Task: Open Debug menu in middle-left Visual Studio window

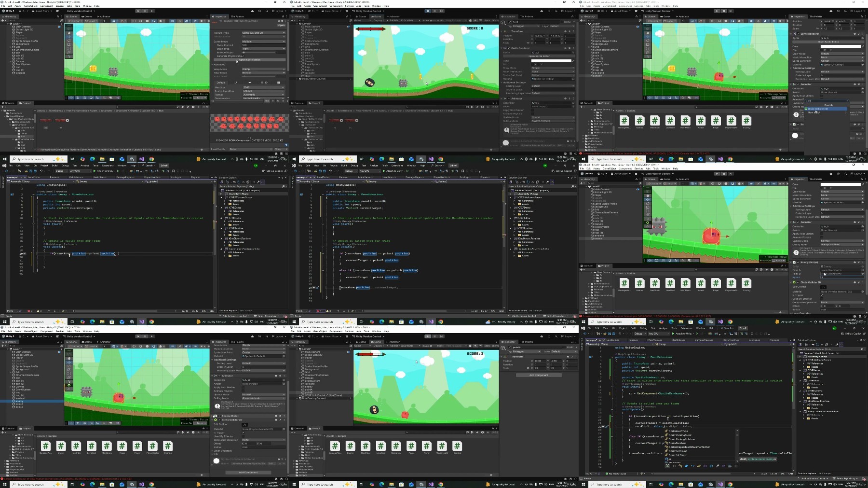Action: click(x=65, y=166)
